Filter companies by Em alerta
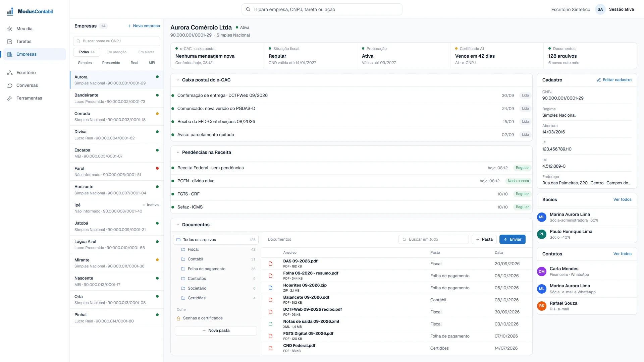This screenshot has height=362, width=644. coord(146,52)
